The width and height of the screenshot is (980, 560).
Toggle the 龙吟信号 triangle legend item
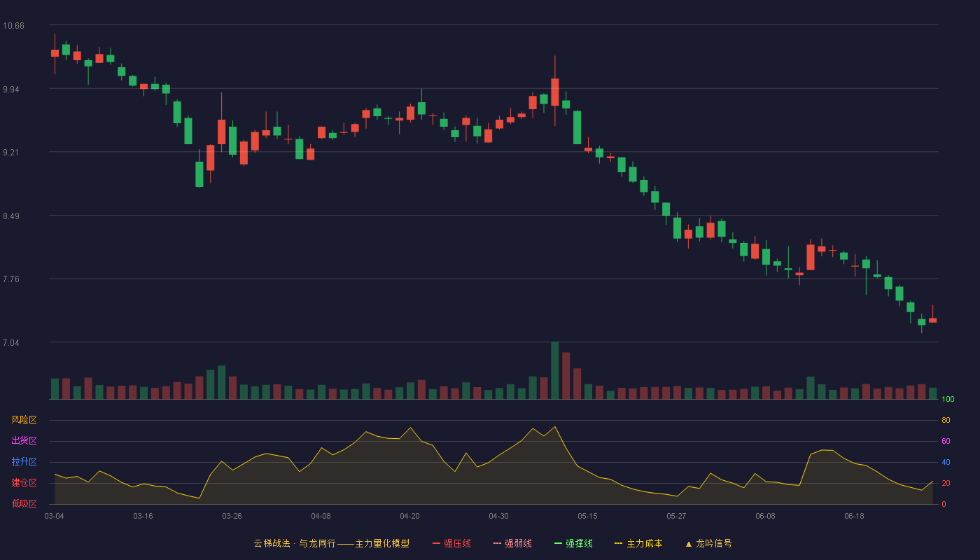pos(708,543)
